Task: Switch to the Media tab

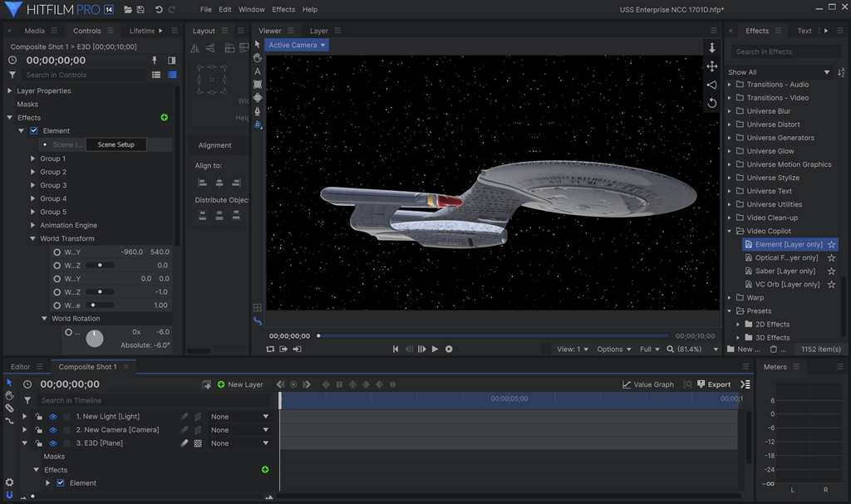Action: tap(34, 31)
